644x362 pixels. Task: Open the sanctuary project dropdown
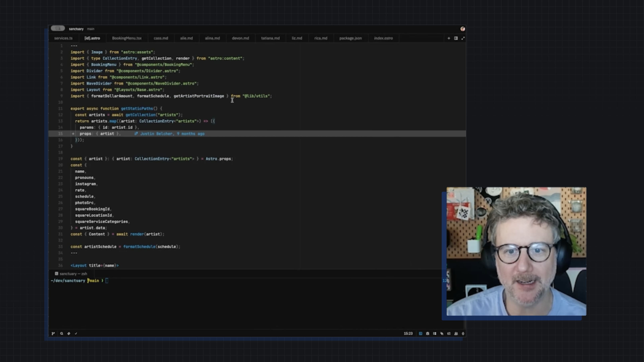(76, 29)
